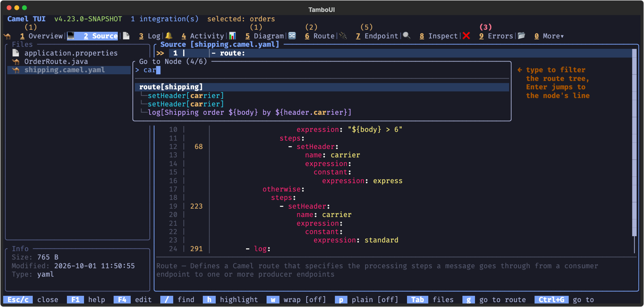The height and width of the screenshot is (307, 644).
Task: Click the Type 'yaml' value
Action: point(45,274)
